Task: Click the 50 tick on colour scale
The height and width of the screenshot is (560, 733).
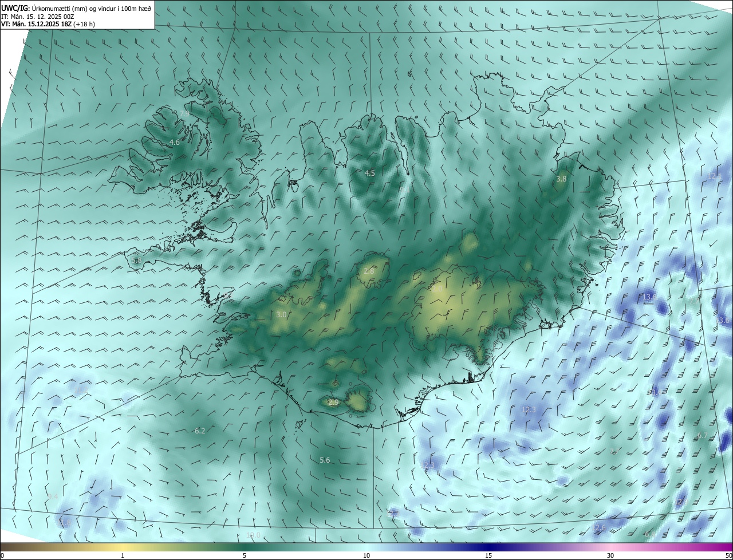Action: pos(728,555)
